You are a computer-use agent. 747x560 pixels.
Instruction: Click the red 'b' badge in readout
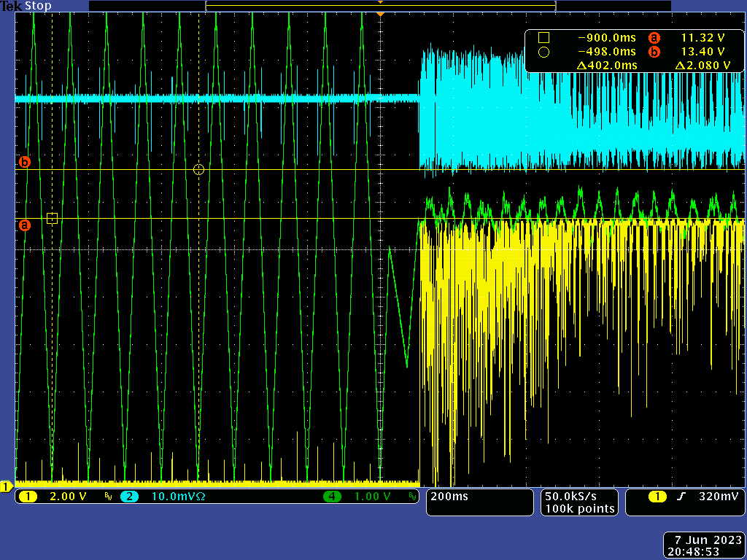point(654,52)
